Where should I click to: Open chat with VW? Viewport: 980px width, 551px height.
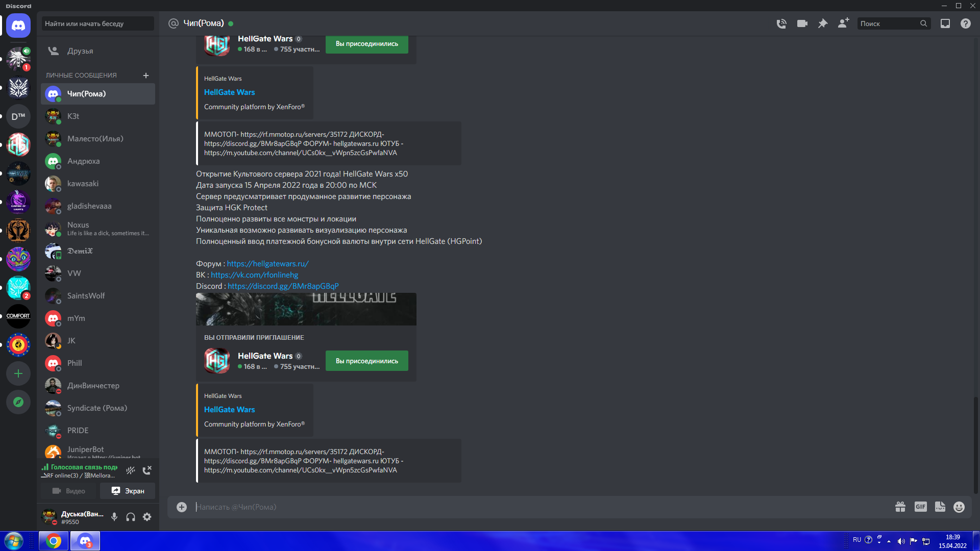[x=98, y=273]
